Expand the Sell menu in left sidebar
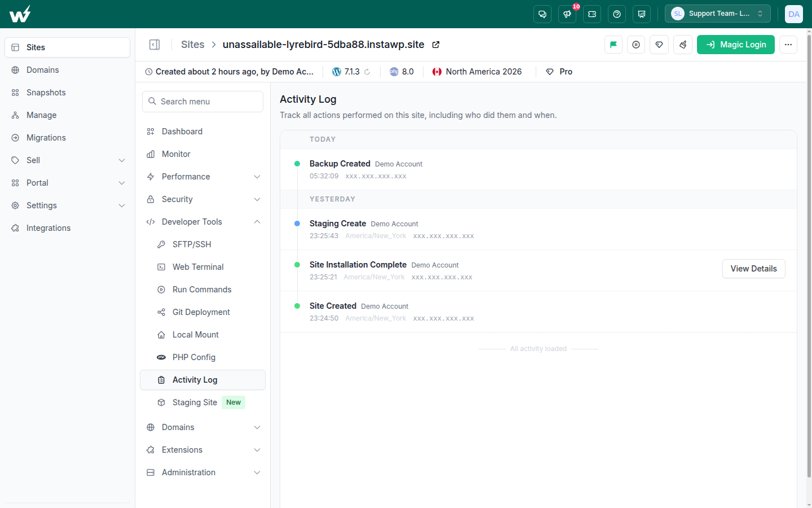The width and height of the screenshot is (812, 508). click(68, 160)
